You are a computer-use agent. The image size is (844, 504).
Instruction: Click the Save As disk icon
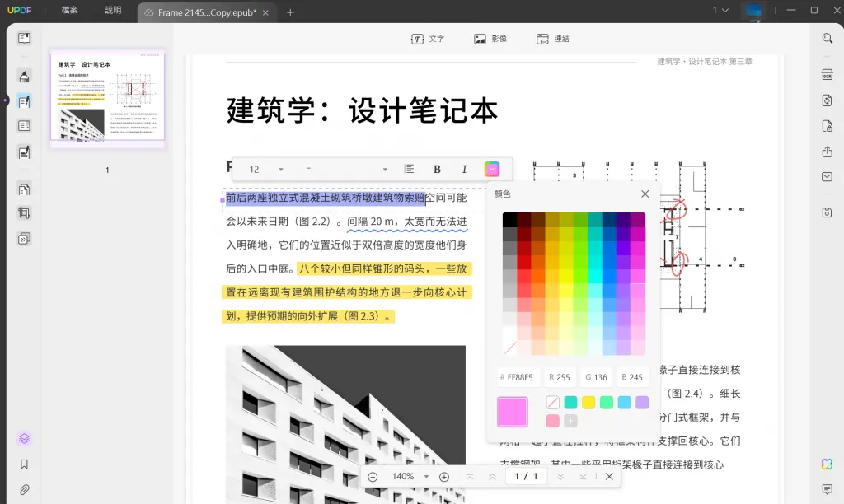(828, 212)
